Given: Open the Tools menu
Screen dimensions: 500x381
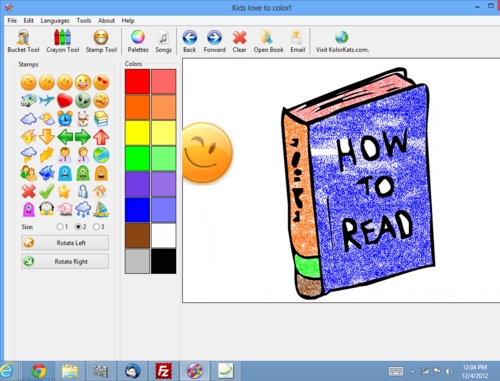Looking at the screenshot, I should pos(84,21).
